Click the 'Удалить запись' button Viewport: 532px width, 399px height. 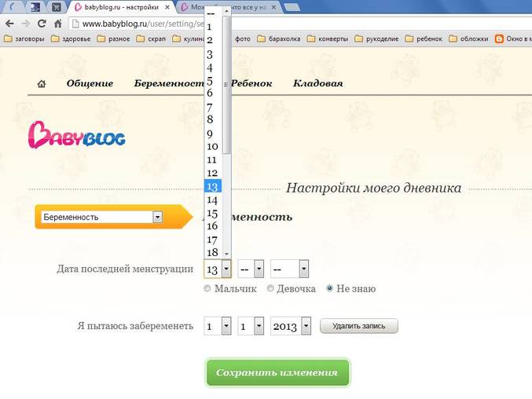pos(358,326)
